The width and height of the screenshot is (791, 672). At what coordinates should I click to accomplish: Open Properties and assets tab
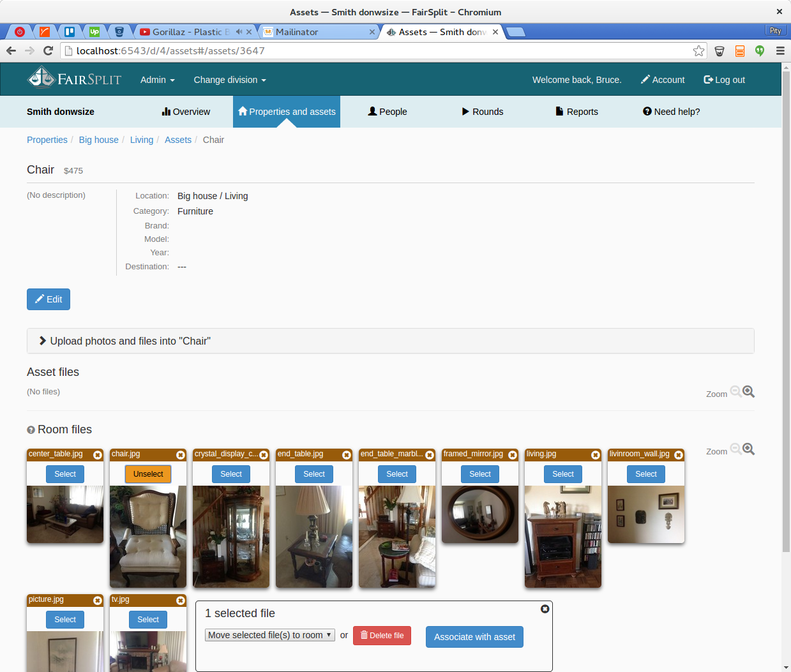pos(287,112)
